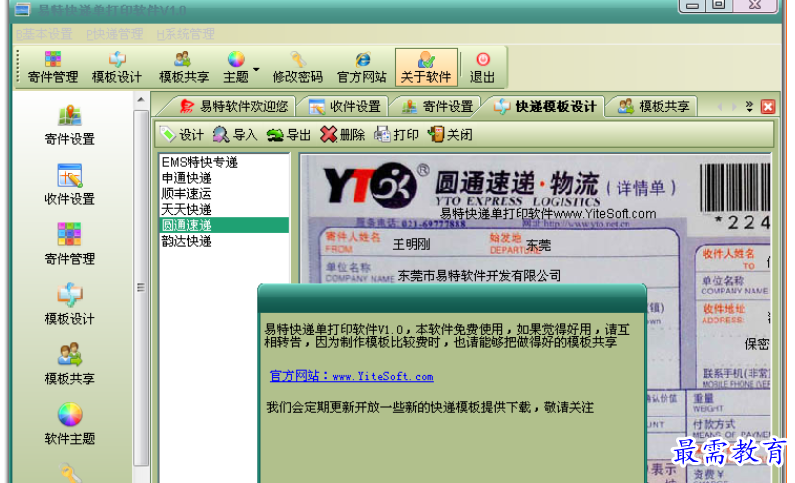Open the B基本设置 menu

44,34
